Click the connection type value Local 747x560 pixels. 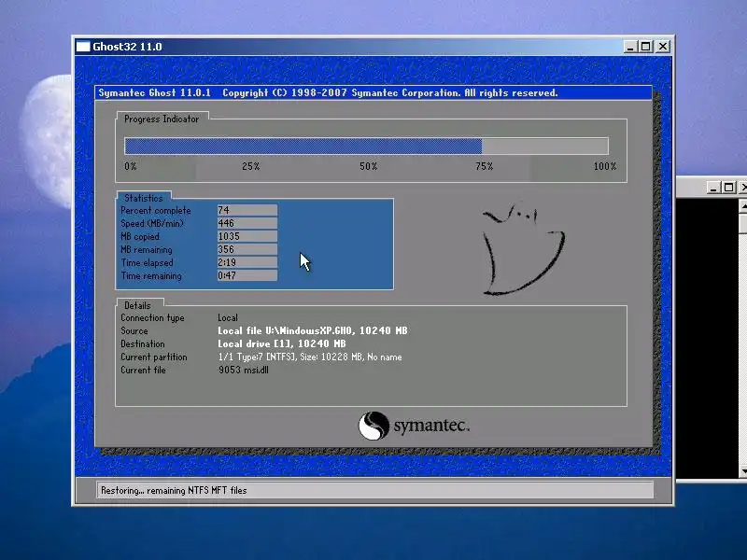coord(228,317)
